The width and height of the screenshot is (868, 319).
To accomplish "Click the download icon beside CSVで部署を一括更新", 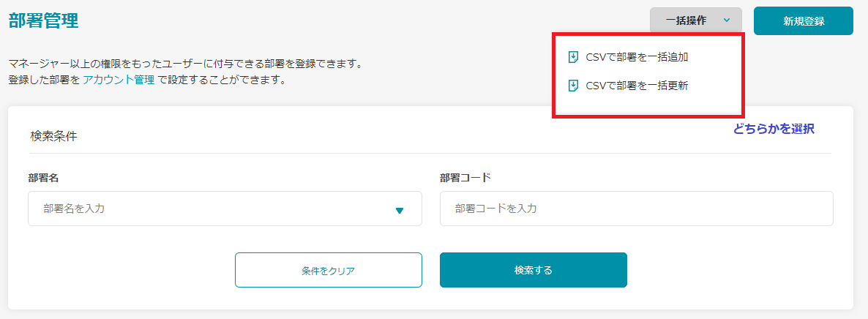I will coord(574,86).
